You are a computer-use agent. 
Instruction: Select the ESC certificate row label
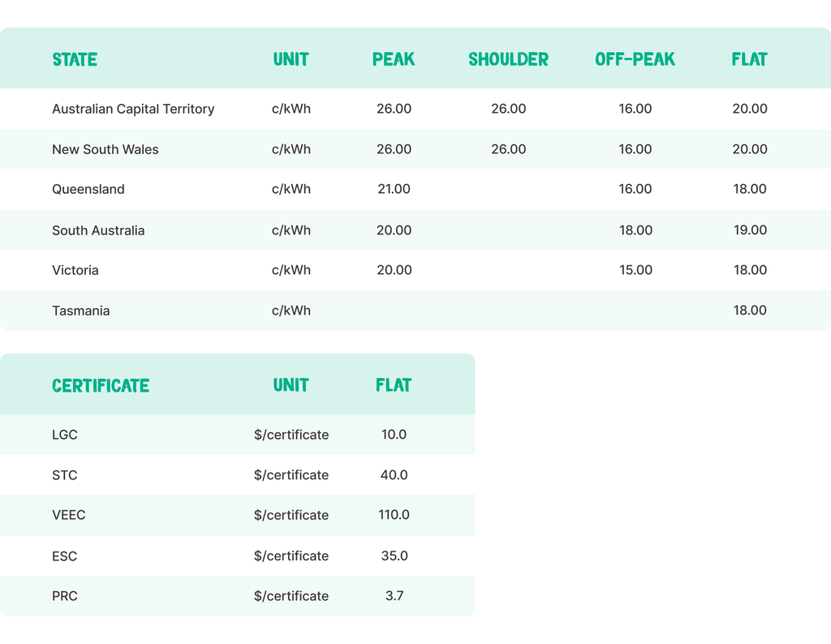click(x=65, y=556)
